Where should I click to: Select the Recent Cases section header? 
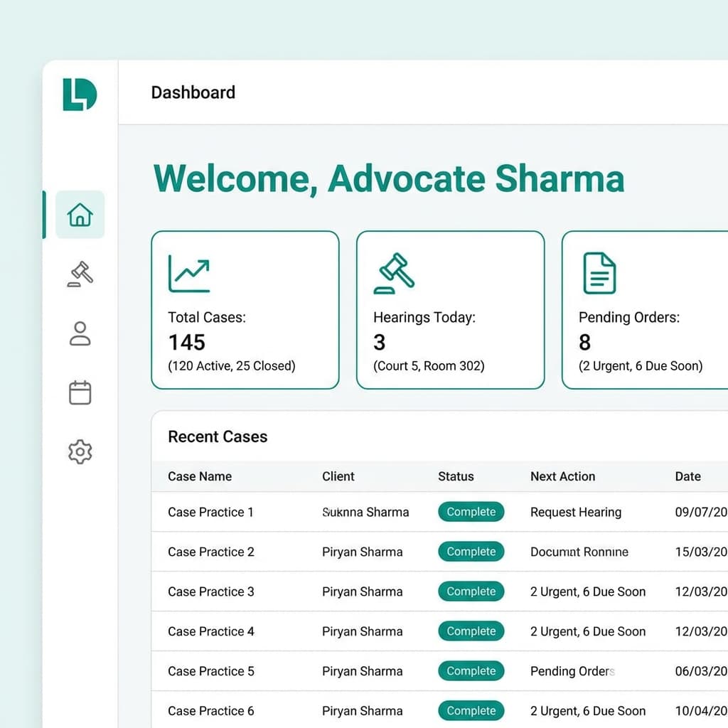217,437
